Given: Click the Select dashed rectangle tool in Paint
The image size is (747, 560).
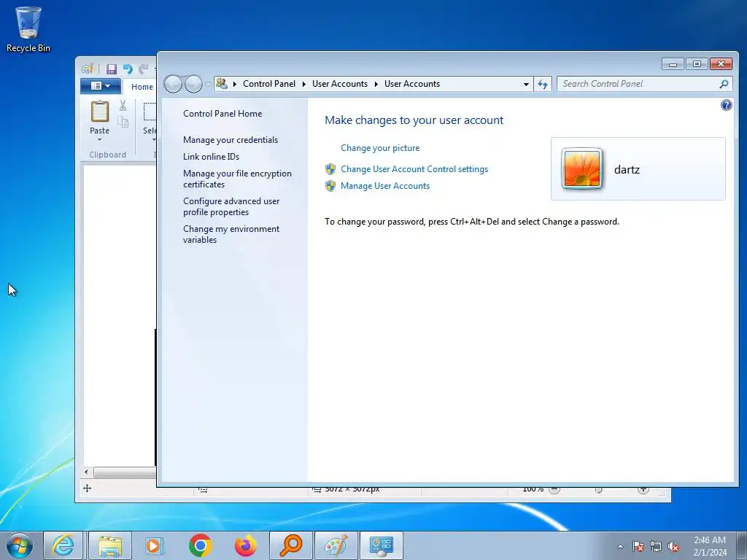Looking at the screenshot, I should 150,112.
